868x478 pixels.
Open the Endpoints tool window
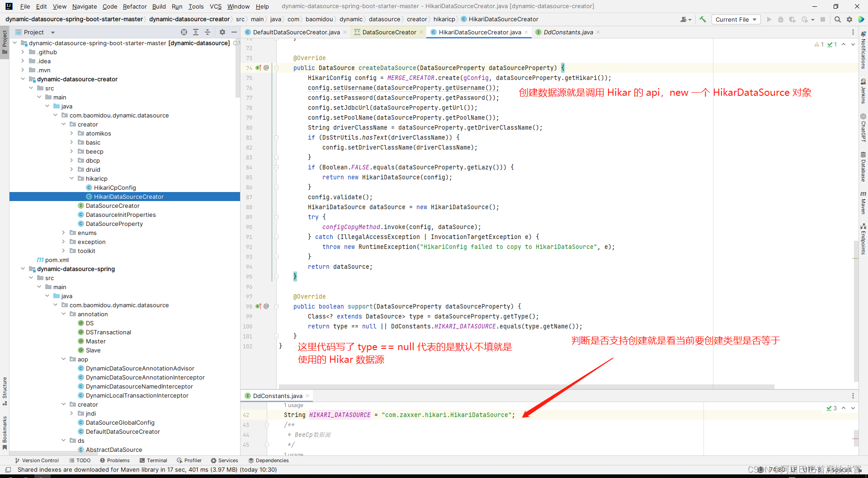[x=863, y=242]
